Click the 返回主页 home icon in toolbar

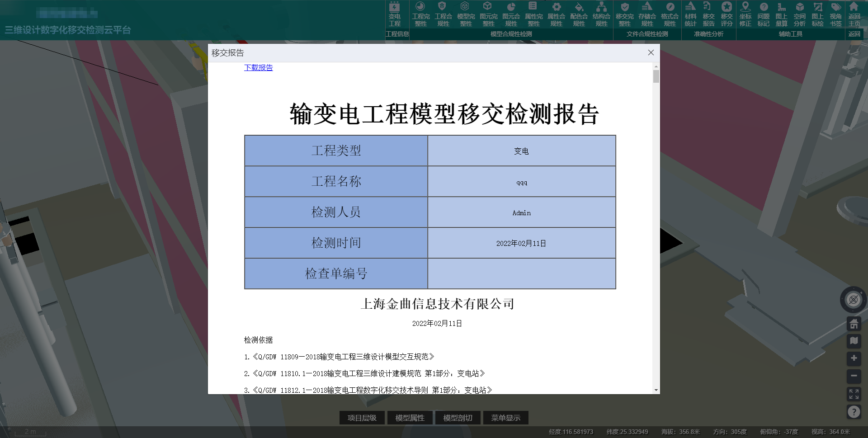click(854, 14)
